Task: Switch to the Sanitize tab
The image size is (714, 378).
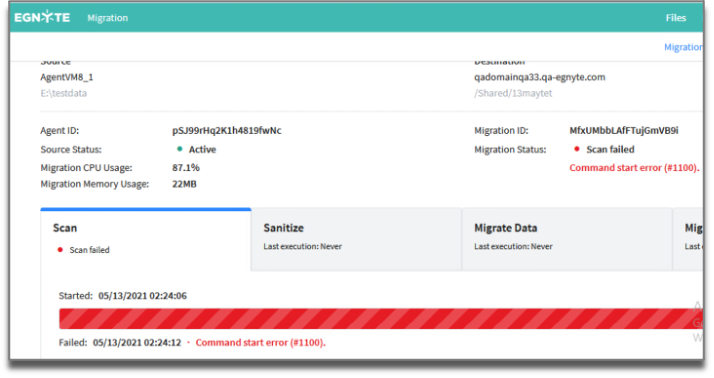Action: coord(356,239)
